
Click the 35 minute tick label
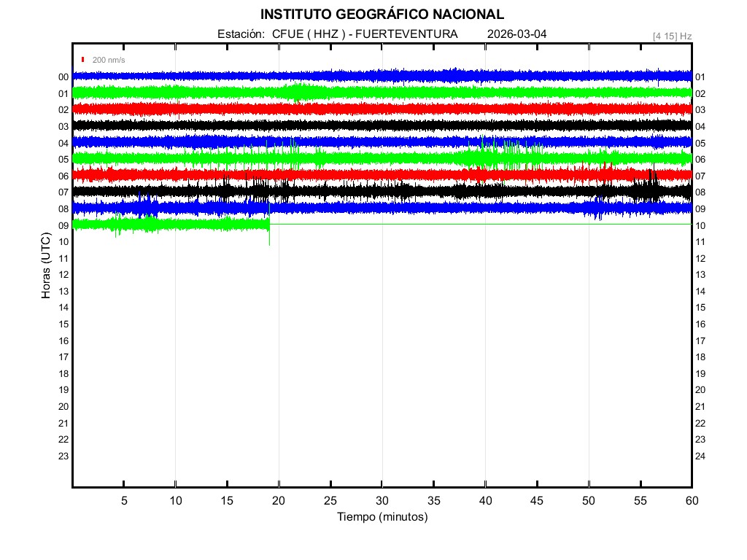click(x=433, y=500)
